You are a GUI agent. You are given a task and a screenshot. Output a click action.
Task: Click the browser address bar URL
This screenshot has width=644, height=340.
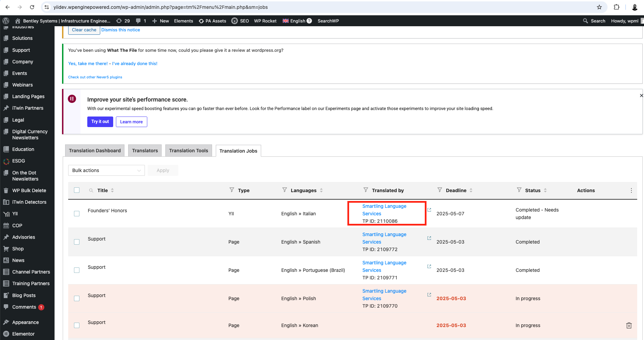tap(160, 7)
